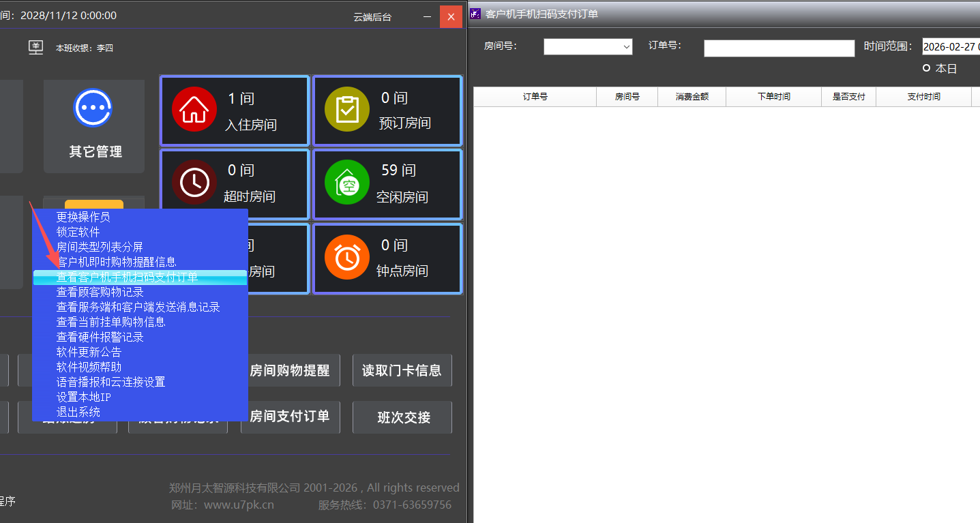
Task: Expand the 房间号 dropdown
Action: click(626, 47)
